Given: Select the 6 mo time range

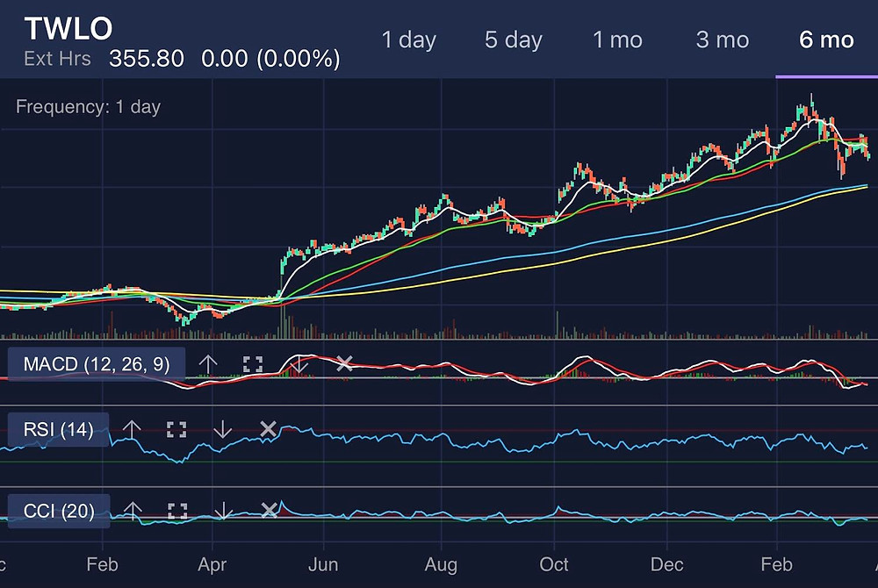Looking at the screenshot, I should point(826,39).
